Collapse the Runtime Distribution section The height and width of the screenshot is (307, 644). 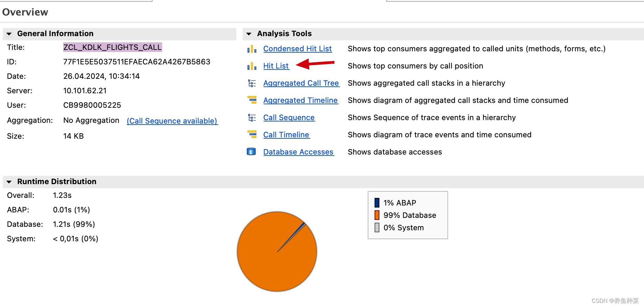9,182
